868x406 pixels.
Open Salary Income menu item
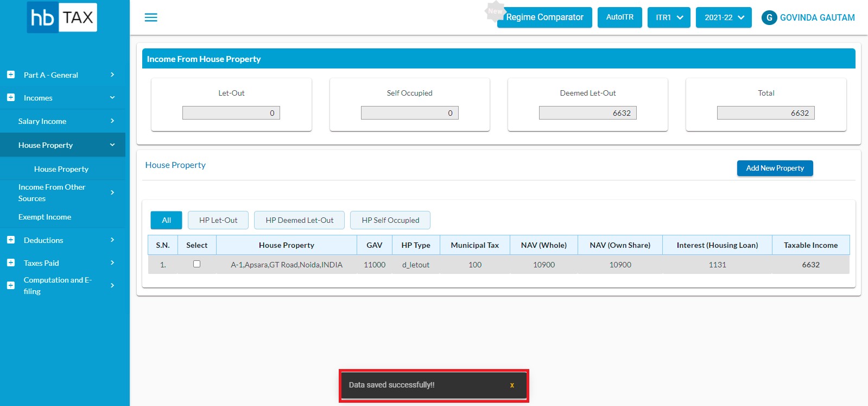42,121
